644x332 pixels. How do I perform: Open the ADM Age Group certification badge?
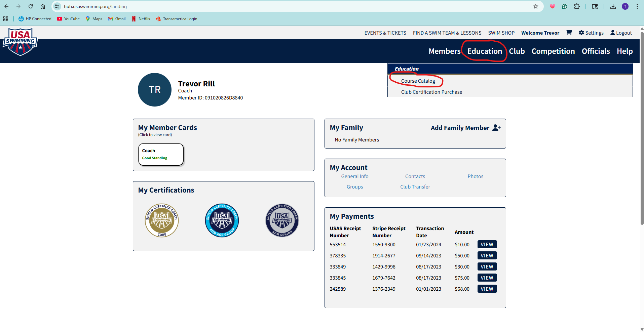click(222, 220)
